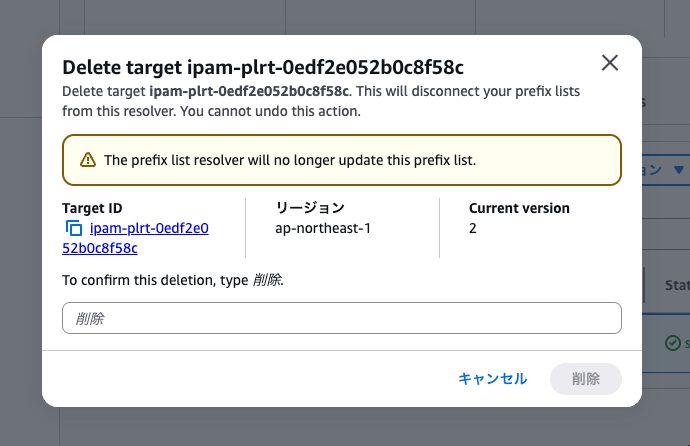Click the warning message about prefix list resolver
The height and width of the screenshot is (446, 690).
290,160
